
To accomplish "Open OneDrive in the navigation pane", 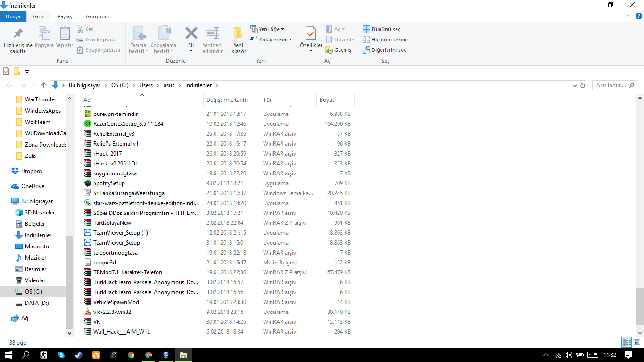I will click(x=32, y=186).
